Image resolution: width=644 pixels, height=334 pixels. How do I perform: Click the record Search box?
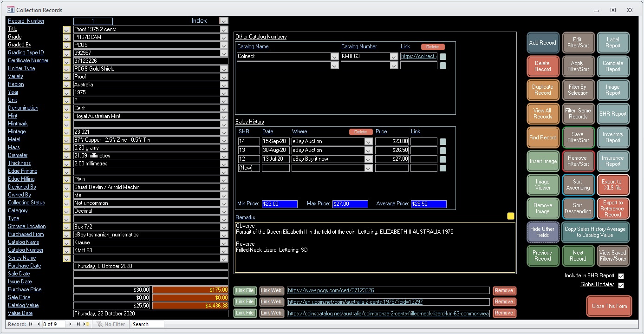click(148, 324)
